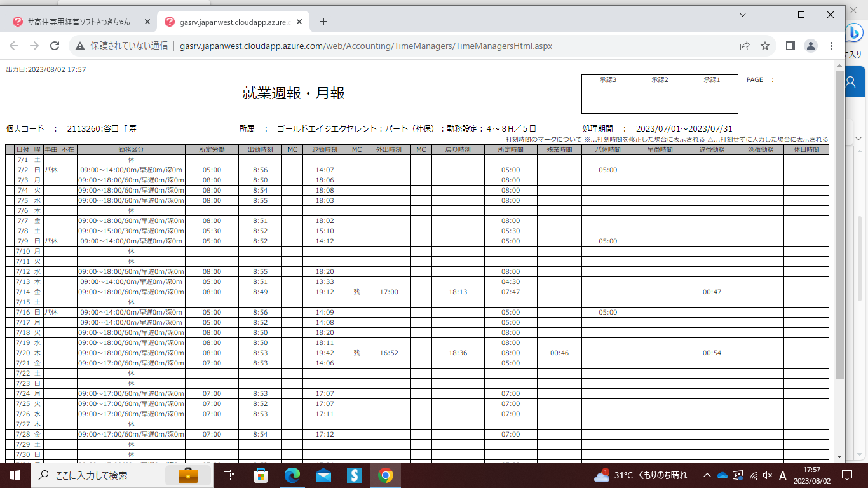868x488 pixels.
Task: Open the browser side panel icon
Action: (x=790, y=46)
